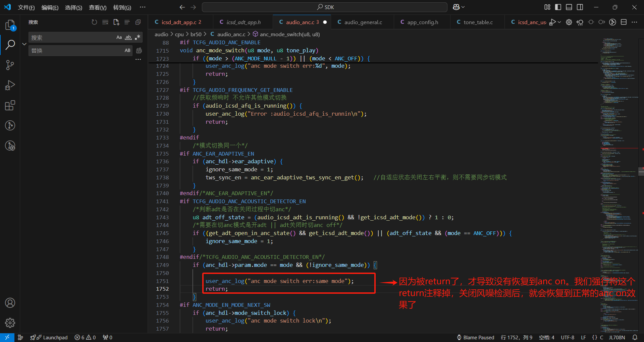Click the remote window indicator

(7, 337)
